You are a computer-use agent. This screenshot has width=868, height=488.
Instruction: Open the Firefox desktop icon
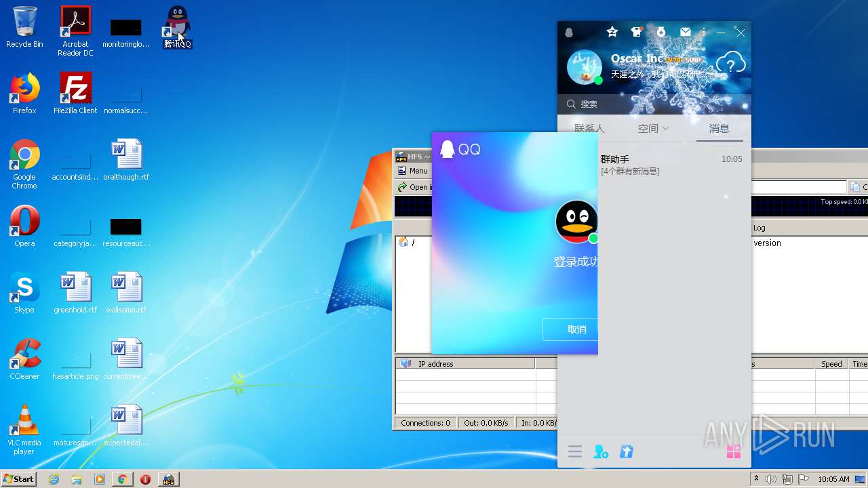[24, 94]
